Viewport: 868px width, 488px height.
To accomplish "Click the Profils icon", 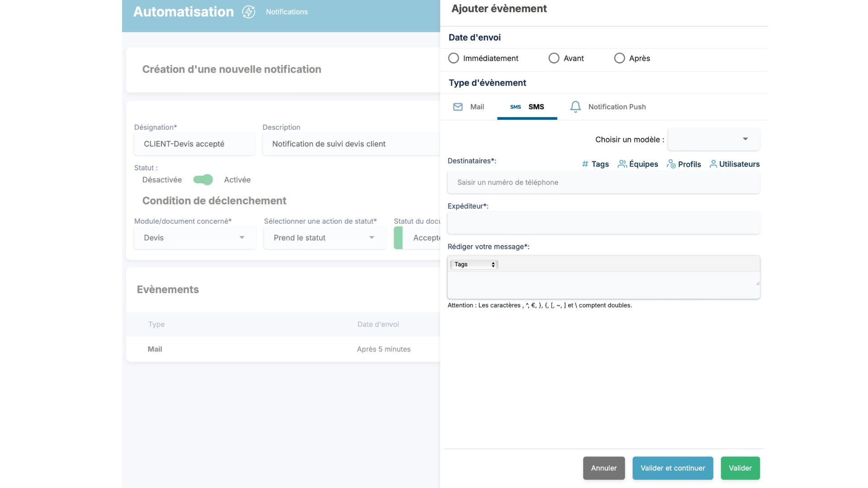I will pos(671,164).
